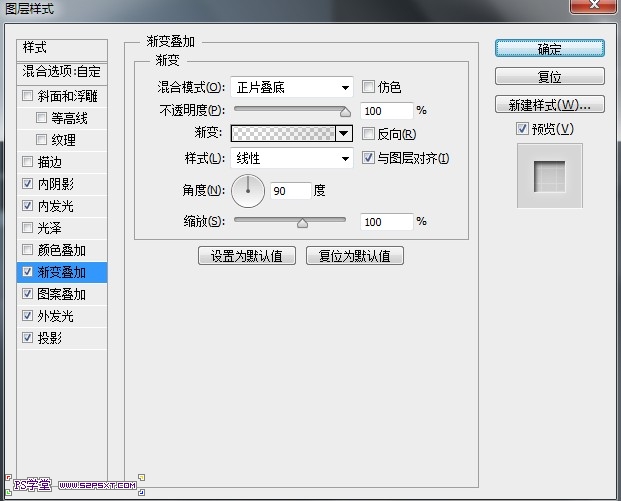Click the 确定 OK button
Screen dimensions: 621x501
click(549, 49)
